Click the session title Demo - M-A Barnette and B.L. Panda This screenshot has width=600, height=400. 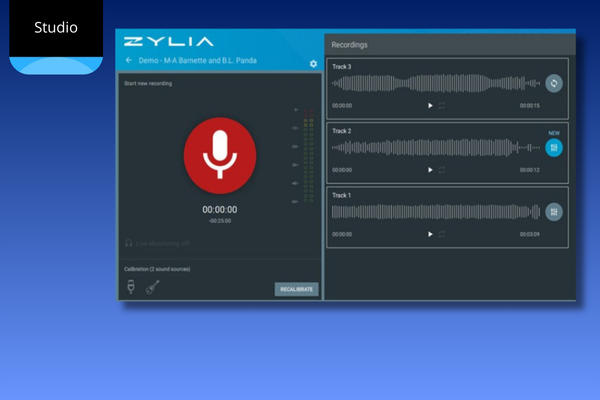197,60
